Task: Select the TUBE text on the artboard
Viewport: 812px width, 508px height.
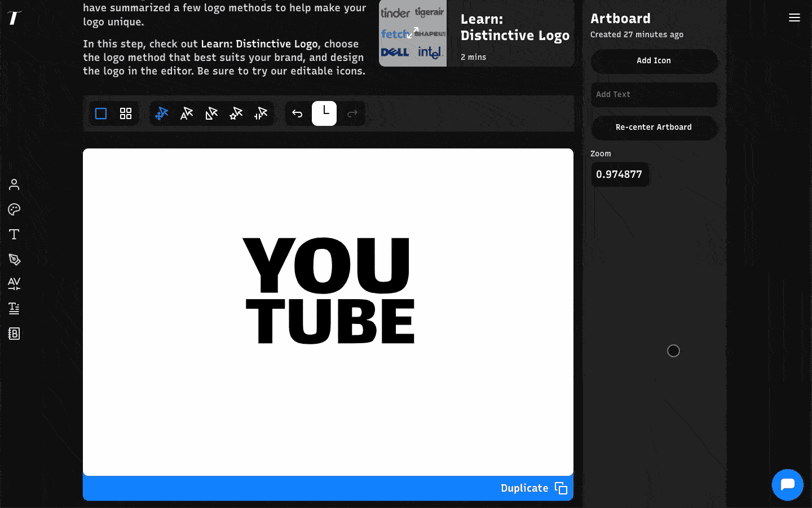Action: (330, 321)
